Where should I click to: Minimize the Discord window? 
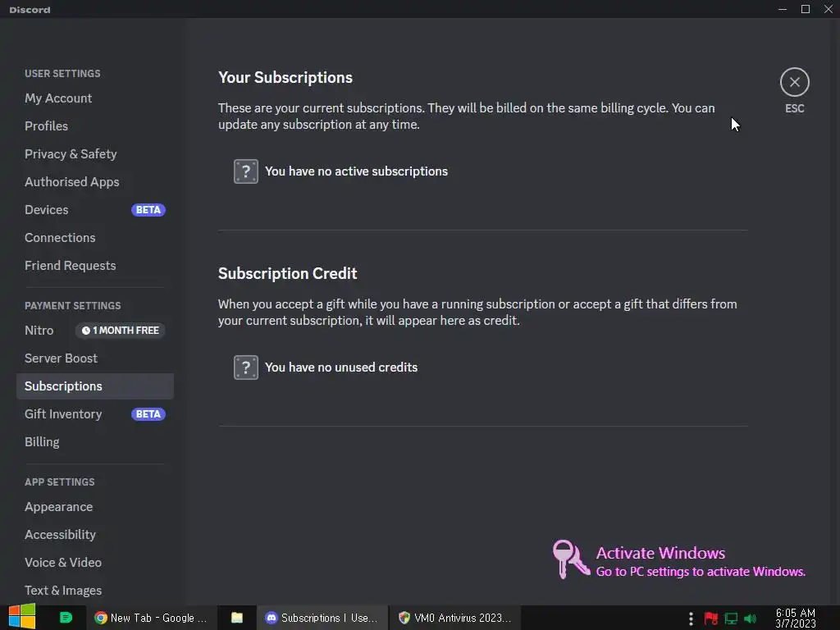tap(783, 9)
